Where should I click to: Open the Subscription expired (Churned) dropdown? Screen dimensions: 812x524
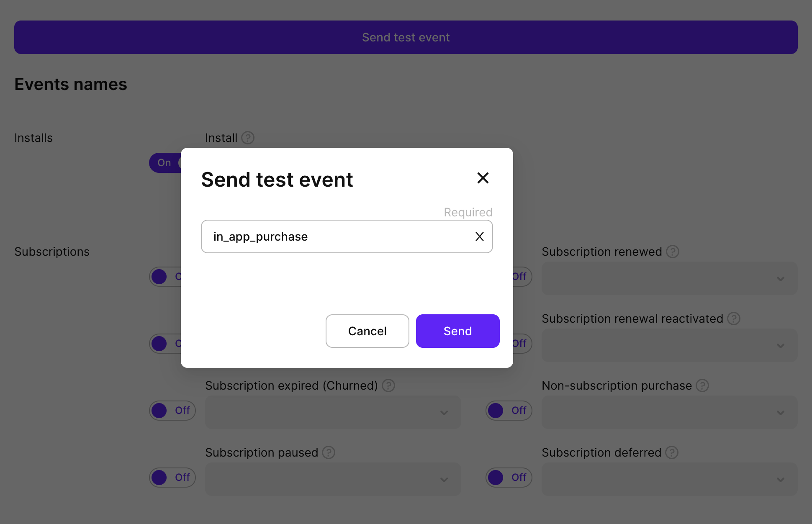click(333, 412)
